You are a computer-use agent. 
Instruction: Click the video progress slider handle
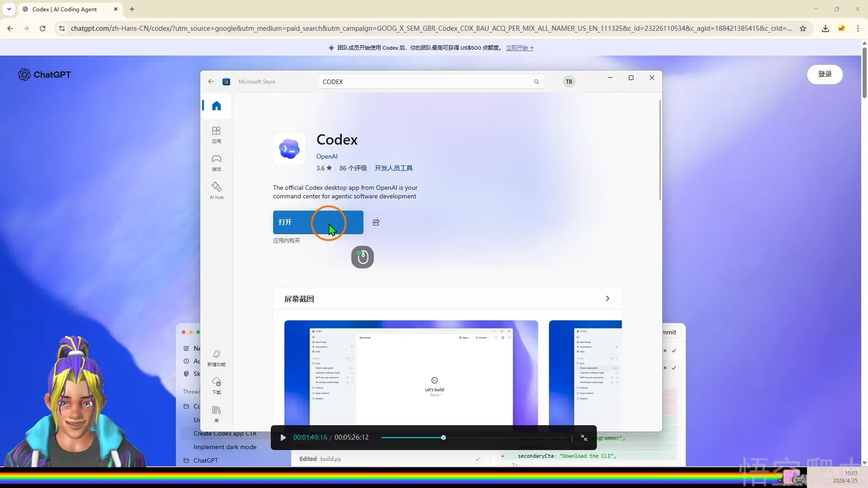coord(443,437)
